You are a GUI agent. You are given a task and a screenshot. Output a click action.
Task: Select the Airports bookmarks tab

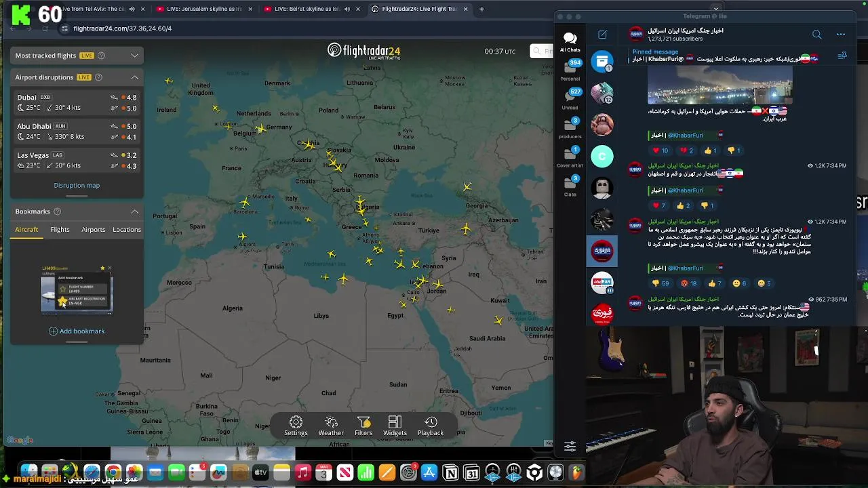pos(94,229)
